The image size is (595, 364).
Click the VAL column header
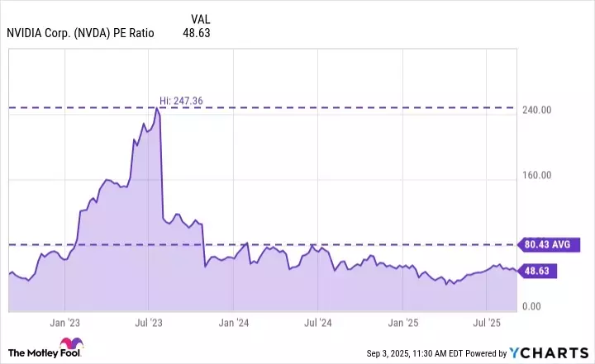[200, 18]
